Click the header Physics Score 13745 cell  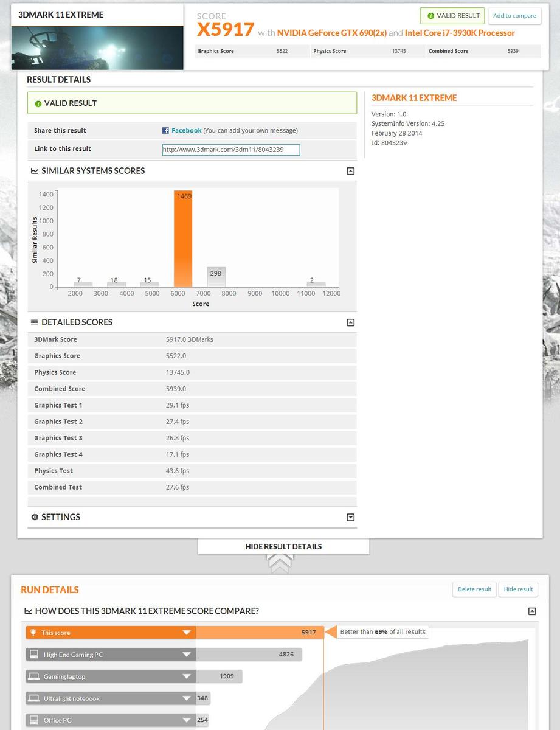point(367,51)
